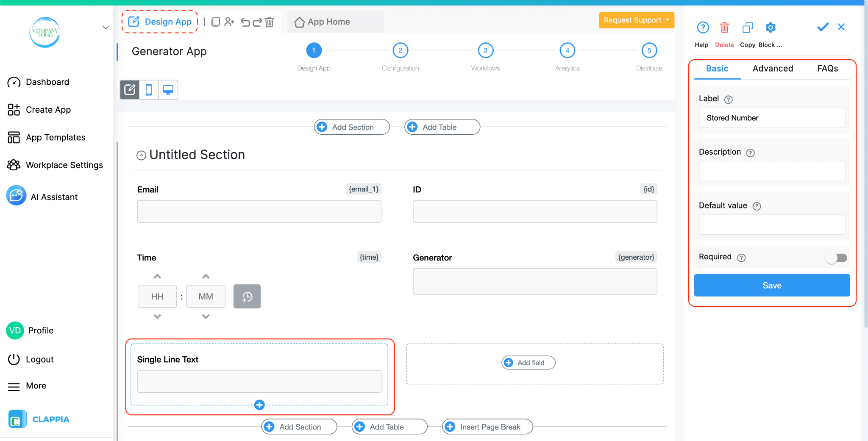The image size is (868, 441).
Task: Go to step 4 Analytics
Action: (567, 50)
